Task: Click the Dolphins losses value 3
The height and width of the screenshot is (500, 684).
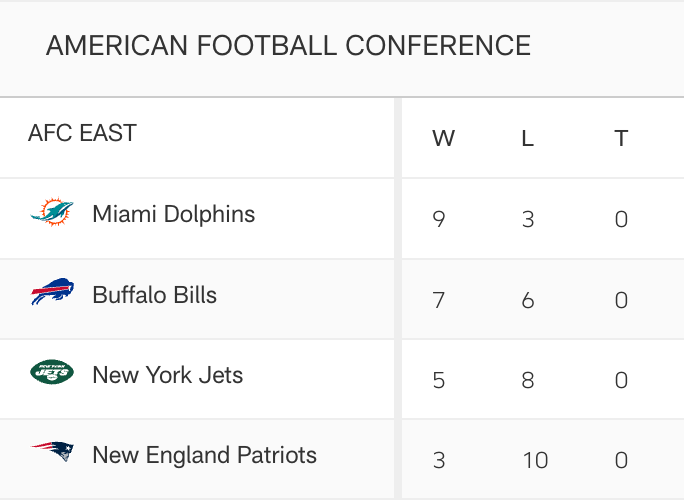Action: click(528, 219)
